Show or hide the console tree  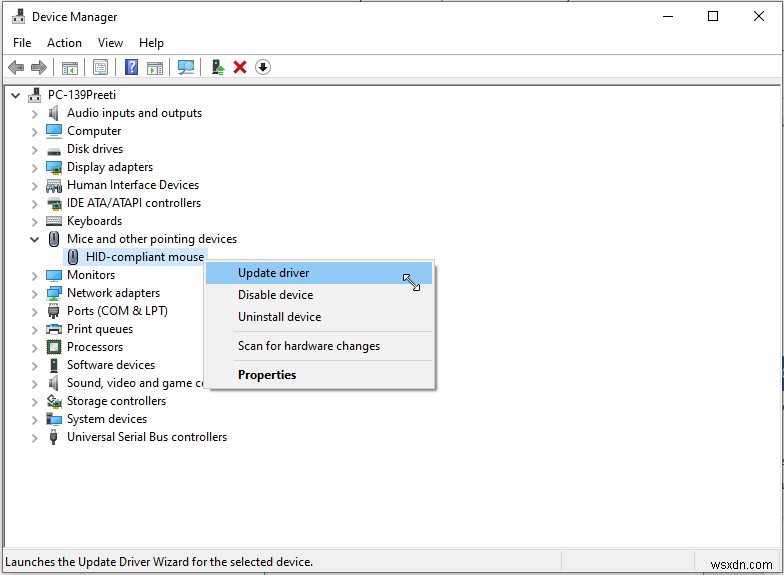(x=70, y=67)
